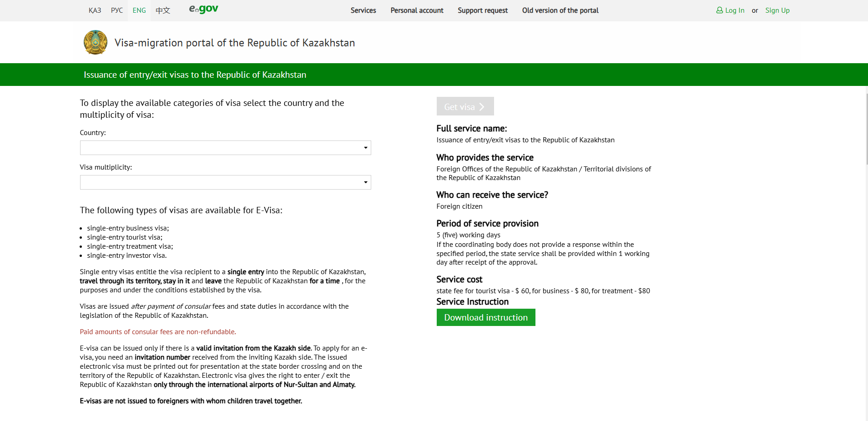Image resolution: width=868 pixels, height=421 pixels.
Task: Open the Country dropdown
Action: tap(225, 147)
